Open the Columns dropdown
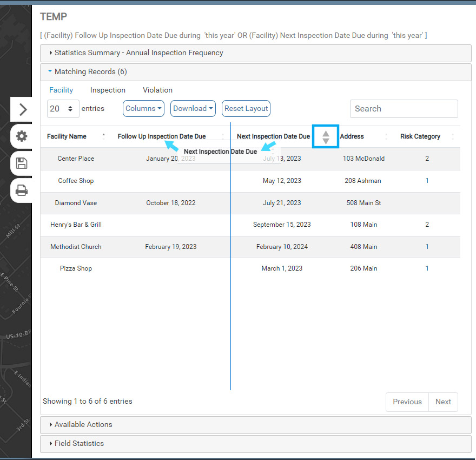 click(x=143, y=108)
